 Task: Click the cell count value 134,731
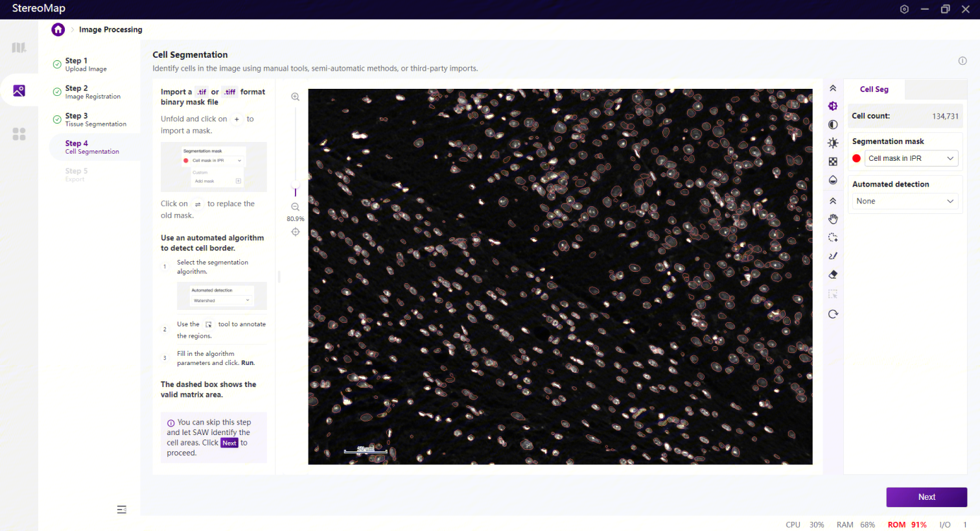pos(945,116)
